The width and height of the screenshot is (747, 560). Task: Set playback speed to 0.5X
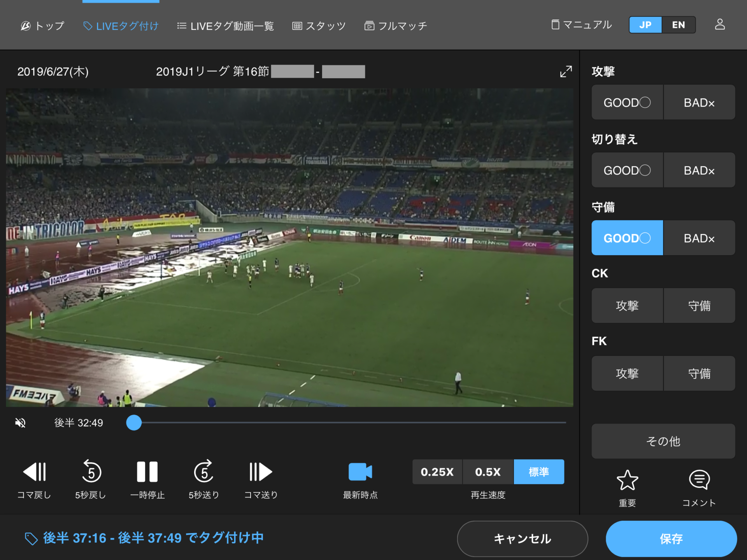[488, 472]
